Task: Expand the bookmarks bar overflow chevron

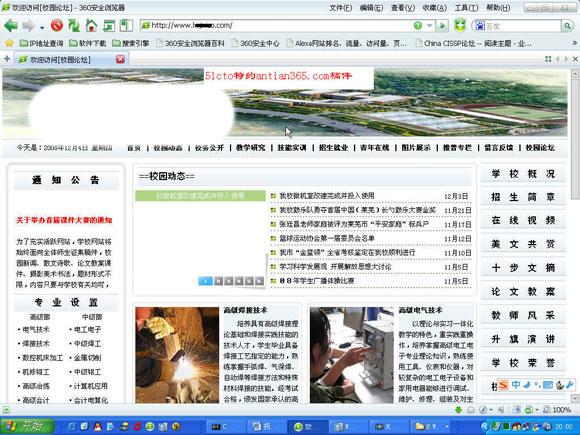Action: [x=575, y=43]
